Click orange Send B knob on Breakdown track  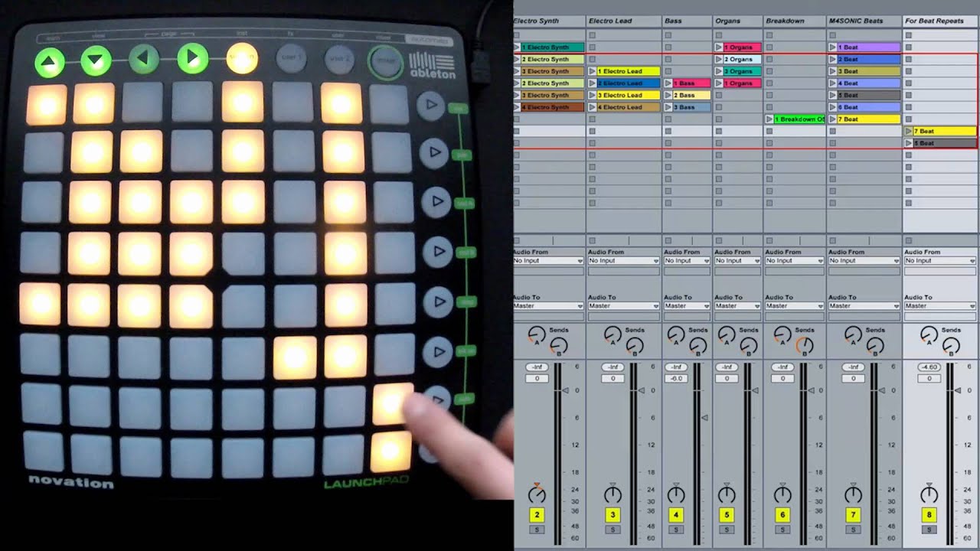pyautogui.click(x=803, y=347)
